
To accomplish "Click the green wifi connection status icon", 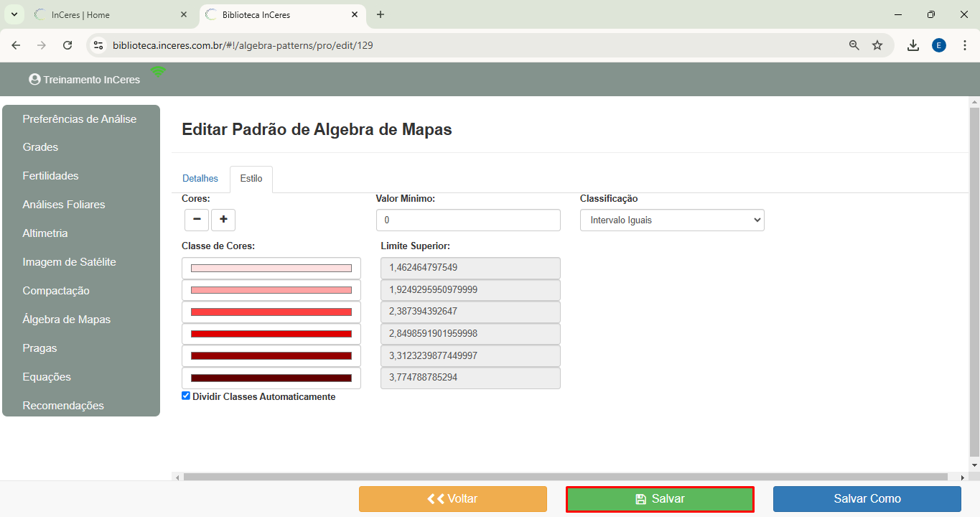I will (x=158, y=71).
